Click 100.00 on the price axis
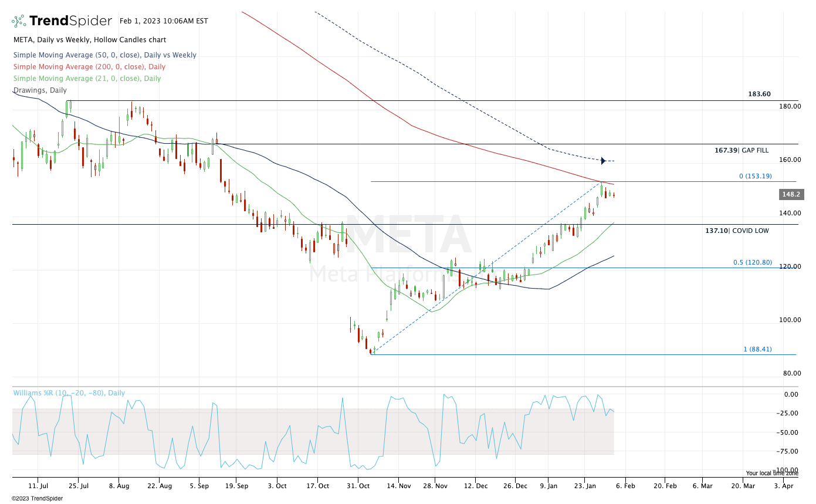 click(x=790, y=320)
